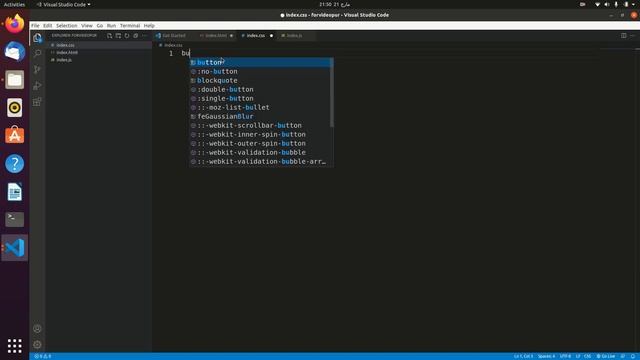Open the Run and Debug view
This screenshot has height=360, width=640.
click(37, 86)
